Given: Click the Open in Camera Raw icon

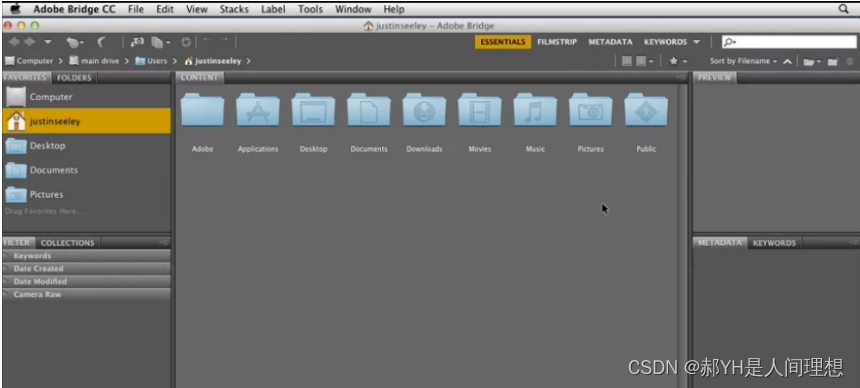Looking at the screenshot, I should (186, 42).
